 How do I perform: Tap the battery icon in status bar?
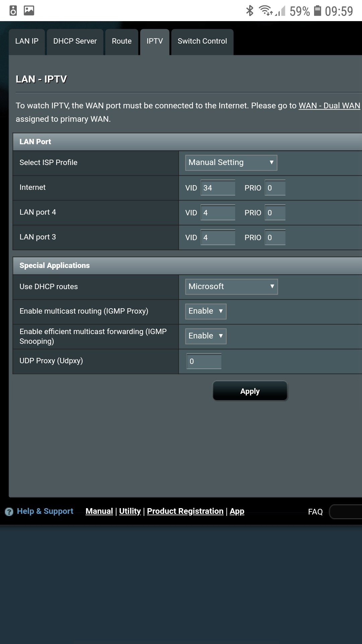pos(317,11)
